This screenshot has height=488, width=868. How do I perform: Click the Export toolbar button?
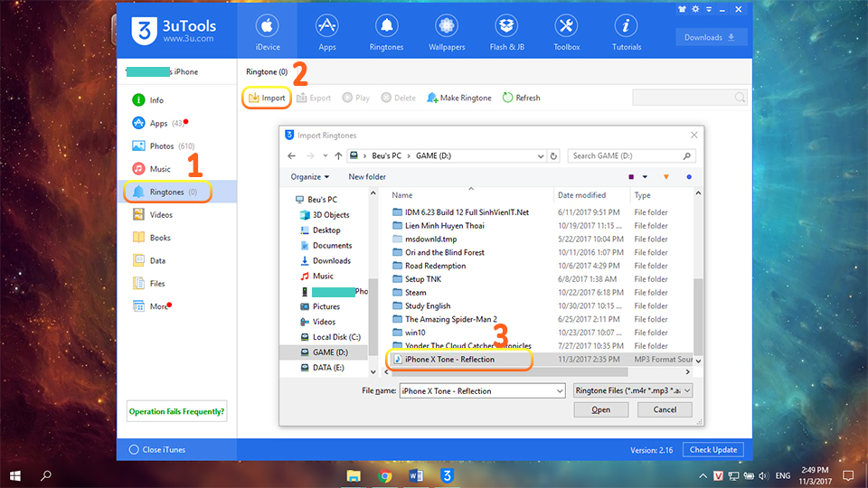click(x=314, y=98)
